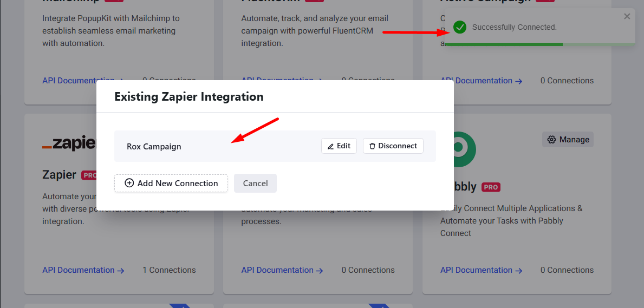644x308 pixels.
Task: Disconnect the Rox Campaign connection
Action: tap(393, 146)
